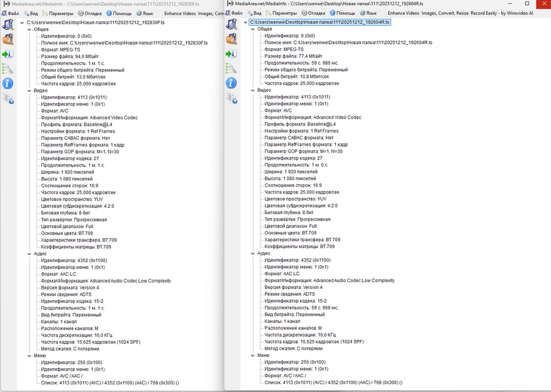This screenshot has width=551, height=392.
Task: Collapse Аудио section in left 192830F window
Action: 29,254
